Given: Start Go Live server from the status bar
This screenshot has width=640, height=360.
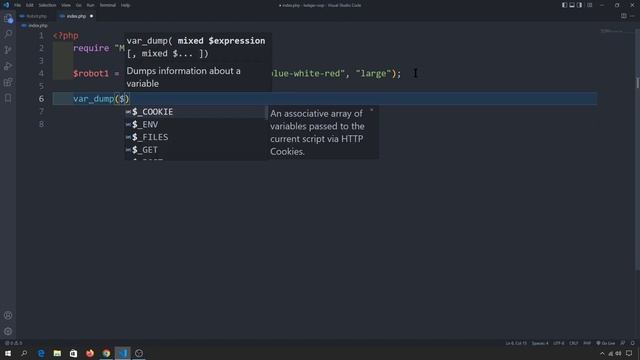Looking at the screenshot, I should coord(606,343).
